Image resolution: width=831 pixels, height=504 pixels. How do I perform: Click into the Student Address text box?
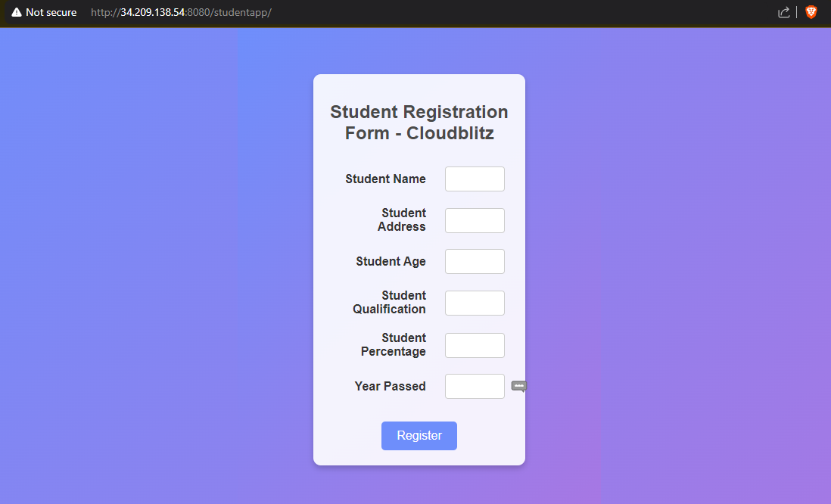pos(475,221)
